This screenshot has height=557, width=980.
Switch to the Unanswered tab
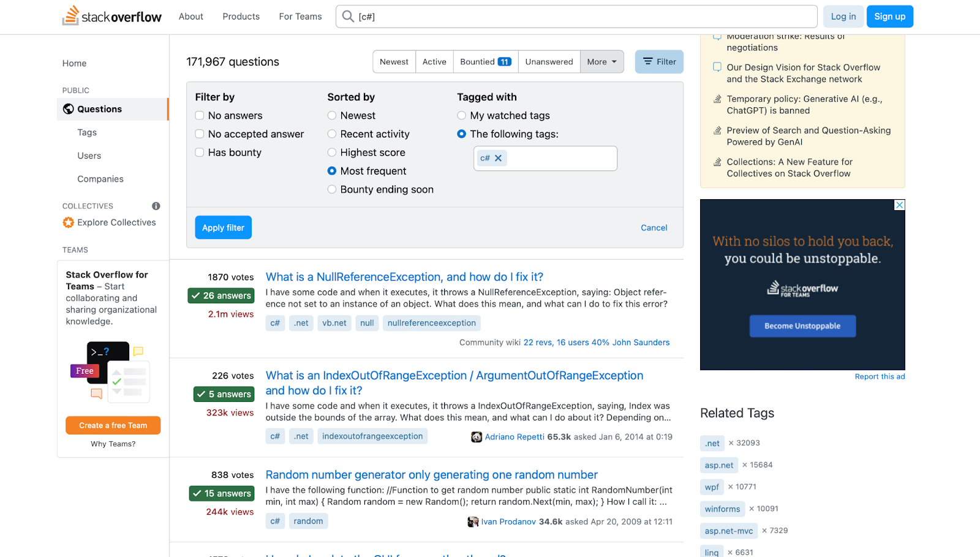[x=549, y=62]
